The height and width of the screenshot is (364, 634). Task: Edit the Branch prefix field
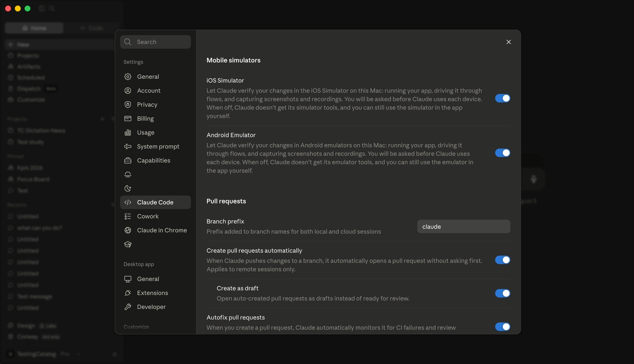[464, 227]
